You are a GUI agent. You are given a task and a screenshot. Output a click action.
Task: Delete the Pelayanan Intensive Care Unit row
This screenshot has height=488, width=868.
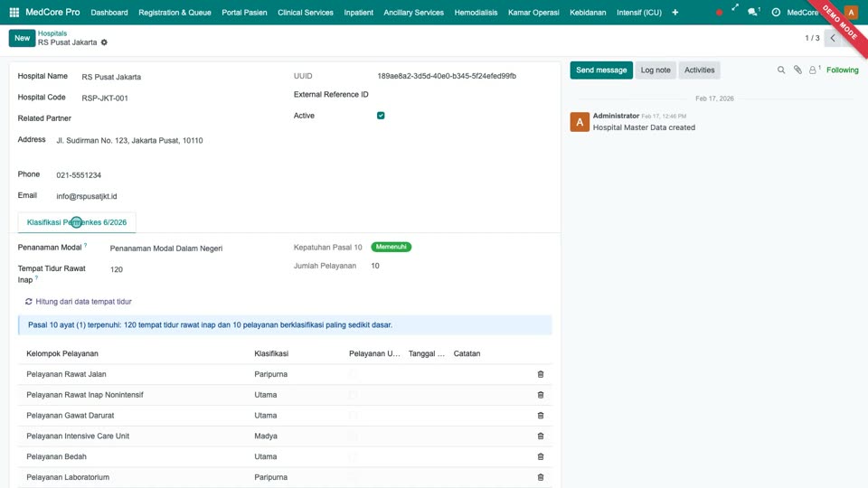[x=541, y=436]
